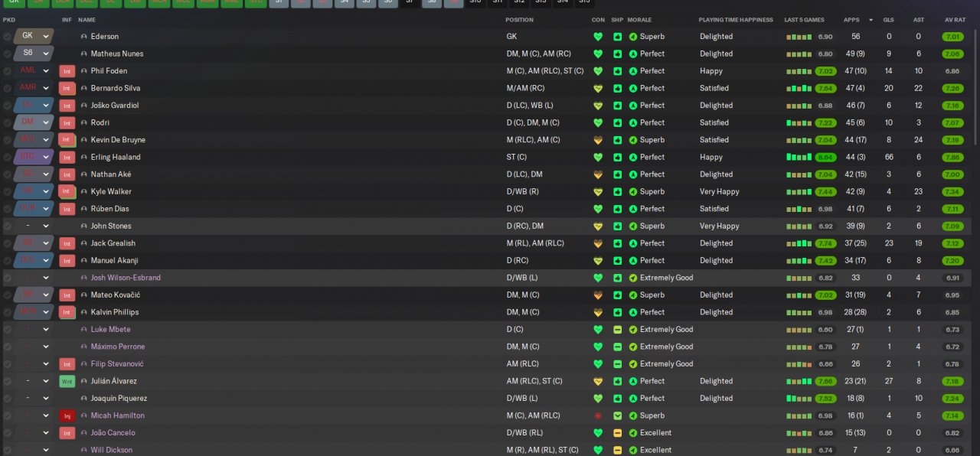The image size is (980, 456).
Task: Click João Cancelo's yellow match sharpness icon
Action: [x=617, y=433]
